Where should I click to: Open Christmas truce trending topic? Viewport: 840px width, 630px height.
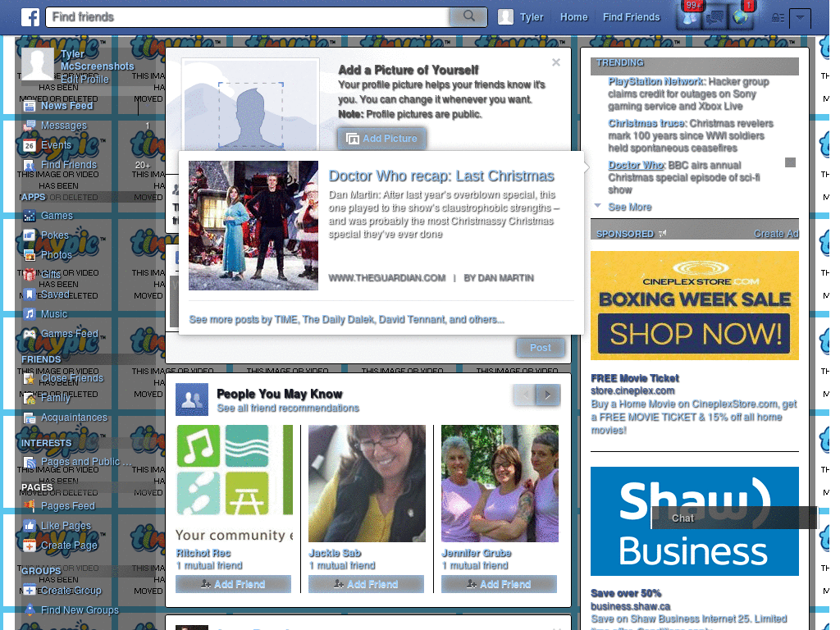pos(646,123)
